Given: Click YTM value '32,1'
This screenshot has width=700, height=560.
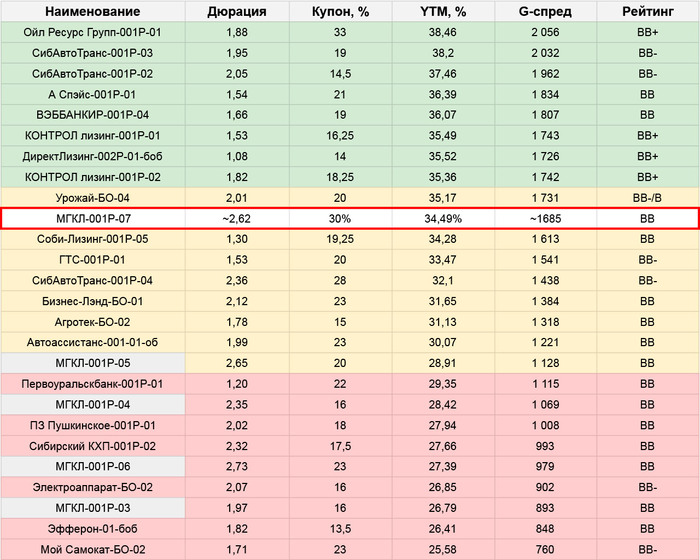Looking at the screenshot, I should click(x=443, y=280).
